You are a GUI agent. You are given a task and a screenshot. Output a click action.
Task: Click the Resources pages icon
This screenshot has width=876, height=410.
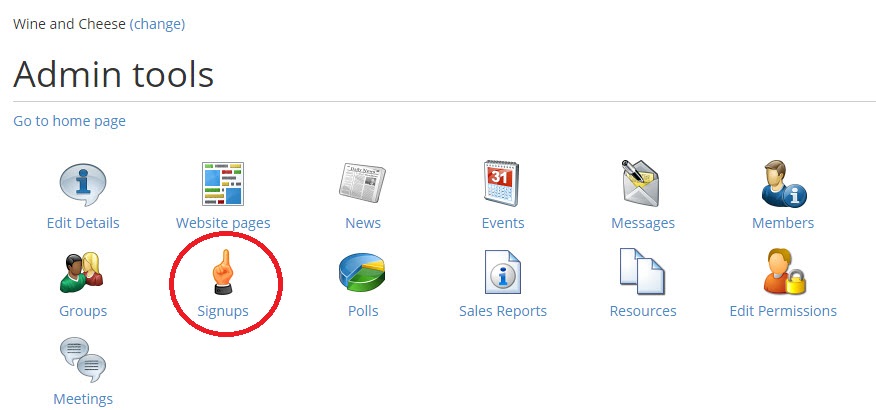click(642, 271)
